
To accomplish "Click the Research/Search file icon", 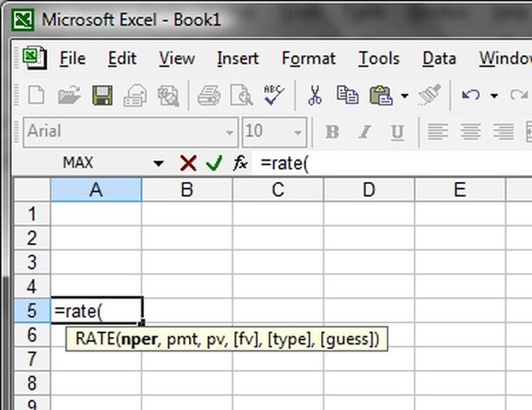I will coord(168,96).
